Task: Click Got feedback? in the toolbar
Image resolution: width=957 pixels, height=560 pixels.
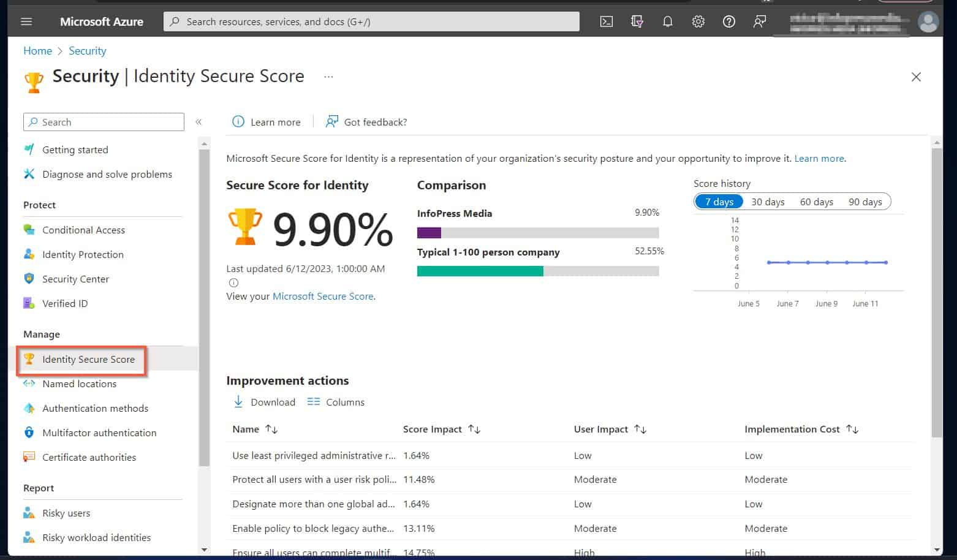Action: 366,122
